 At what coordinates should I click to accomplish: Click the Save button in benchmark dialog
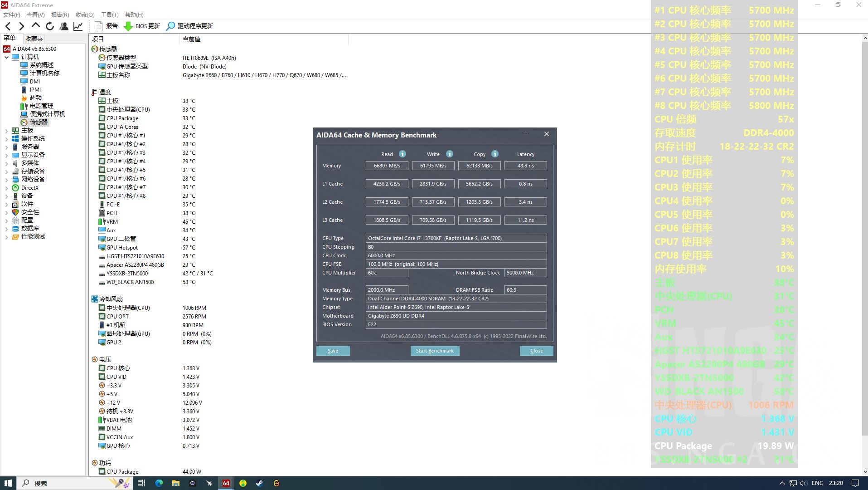(333, 351)
